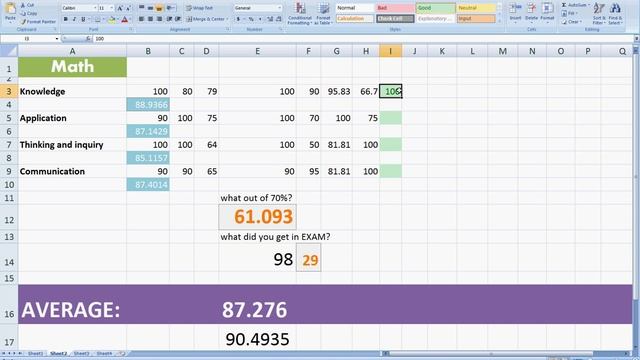Apply the fill color bucket
640x360 pixels.
coord(111,19)
